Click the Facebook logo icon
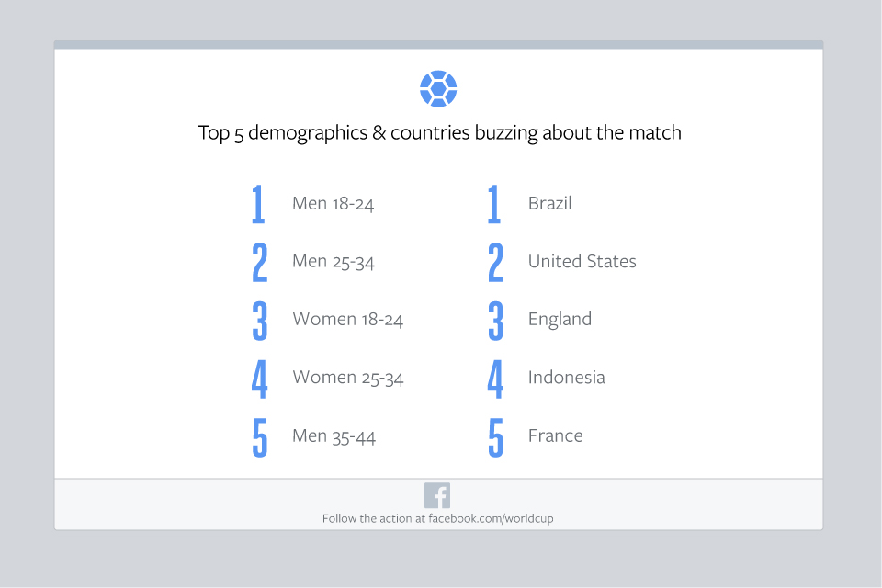The image size is (882, 588). tap(437, 496)
